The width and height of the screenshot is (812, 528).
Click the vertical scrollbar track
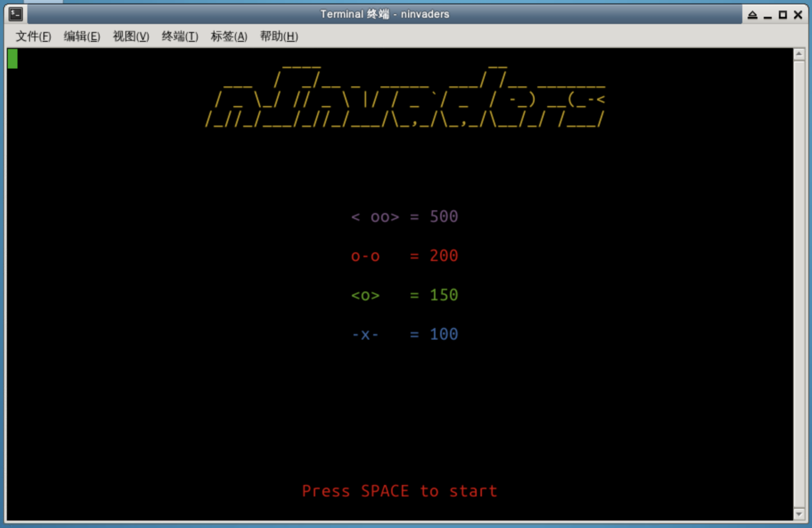point(799,286)
